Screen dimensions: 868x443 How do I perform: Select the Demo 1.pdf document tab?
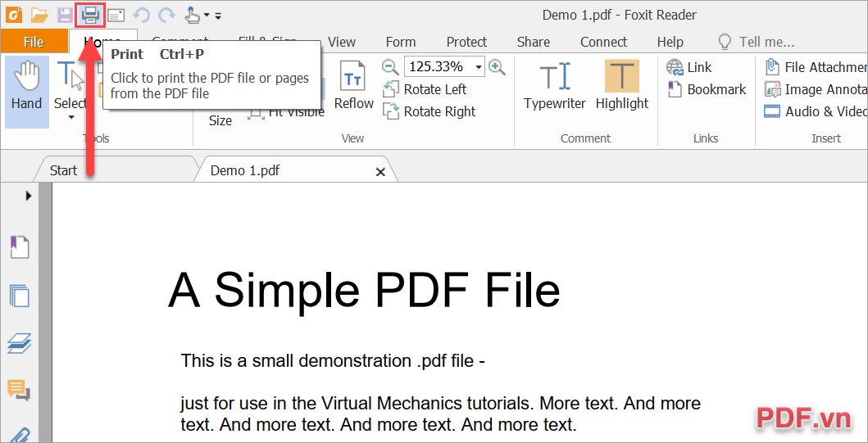[245, 170]
